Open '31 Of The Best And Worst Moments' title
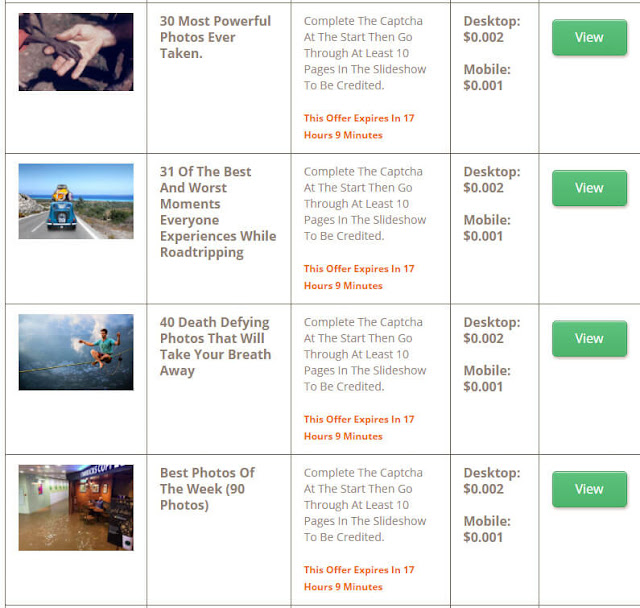 pyautogui.click(x=218, y=212)
